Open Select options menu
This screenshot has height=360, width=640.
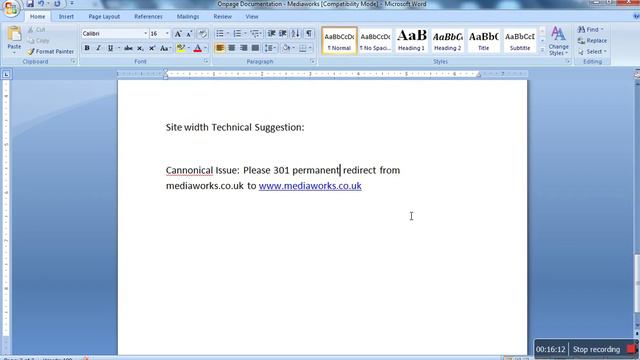(x=592, y=52)
